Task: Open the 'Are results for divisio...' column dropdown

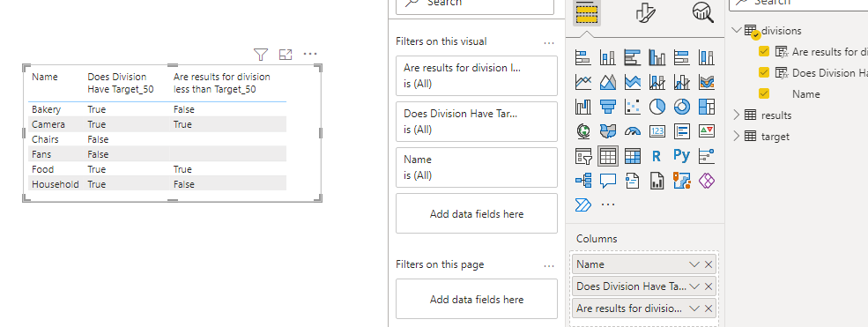Action: (x=694, y=308)
